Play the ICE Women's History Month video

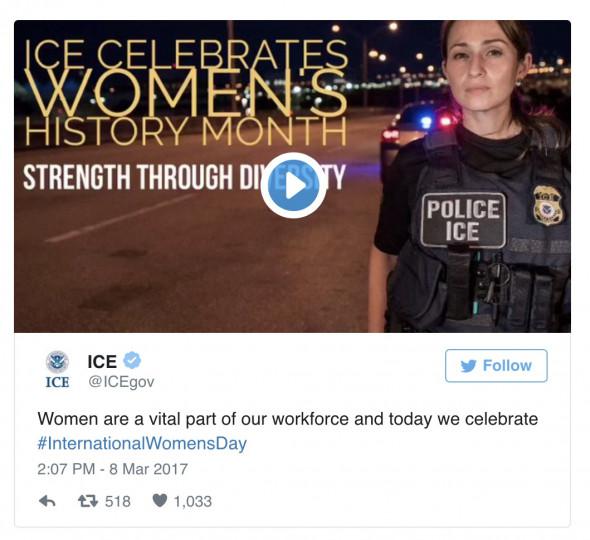click(293, 186)
